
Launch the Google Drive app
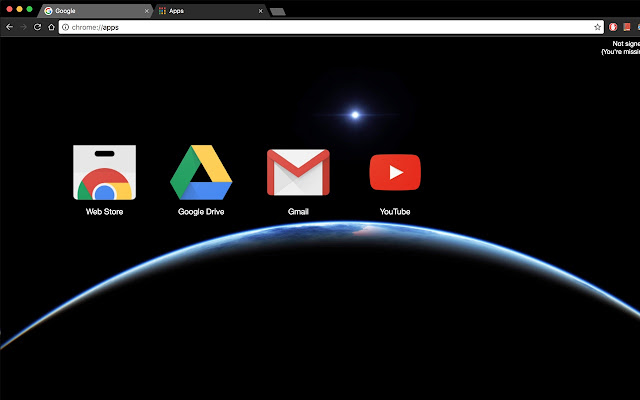[201, 172]
